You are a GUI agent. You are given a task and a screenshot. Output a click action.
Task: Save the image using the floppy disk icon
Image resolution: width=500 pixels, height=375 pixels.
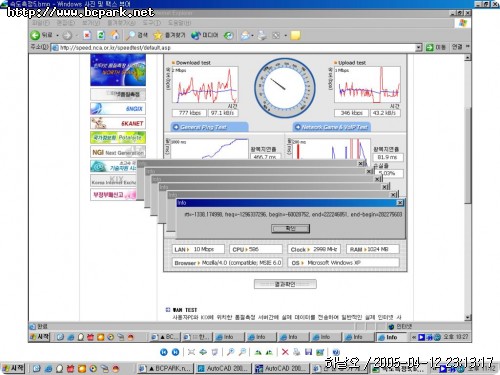pyautogui.click(x=308, y=352)
